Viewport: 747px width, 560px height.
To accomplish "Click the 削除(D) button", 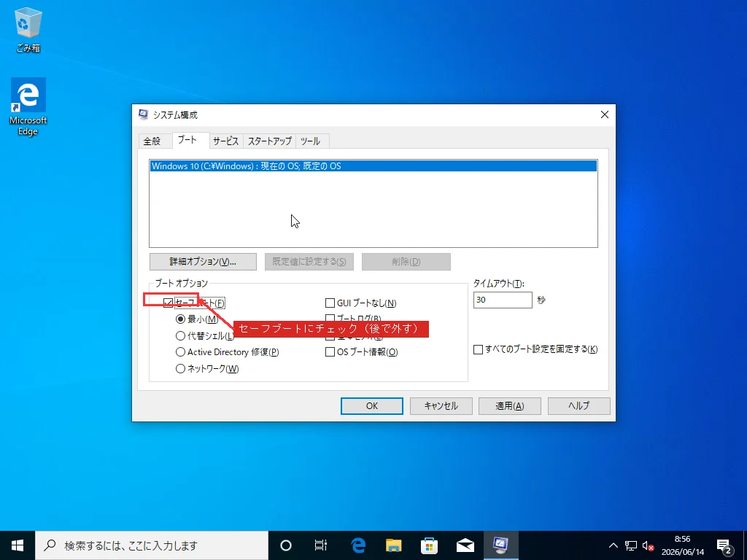I will tap(406, 262).
